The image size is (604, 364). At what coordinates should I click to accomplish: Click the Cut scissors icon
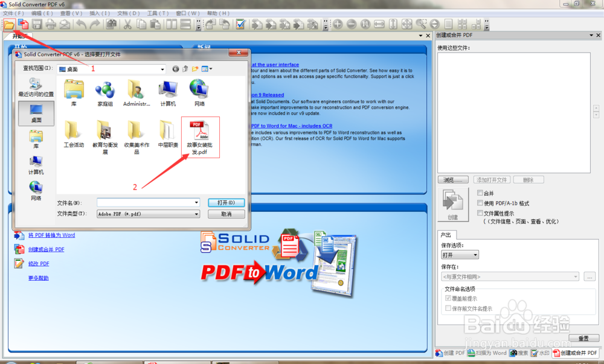(x=127, y=25)
